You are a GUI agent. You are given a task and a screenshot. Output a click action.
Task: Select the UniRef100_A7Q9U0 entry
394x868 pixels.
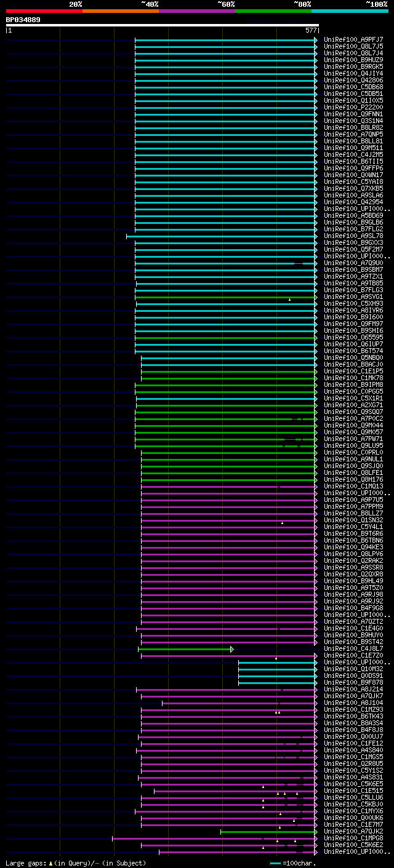(x=353, y=263)
